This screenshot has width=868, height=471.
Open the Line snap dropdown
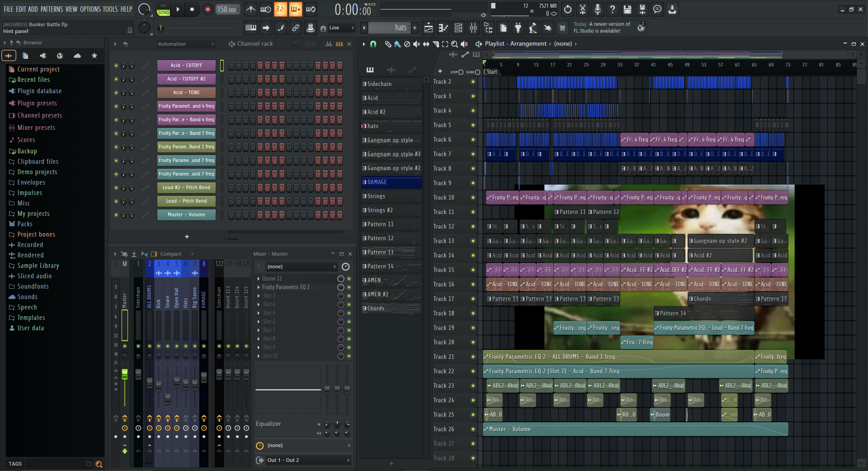click(x=342, y=28)
